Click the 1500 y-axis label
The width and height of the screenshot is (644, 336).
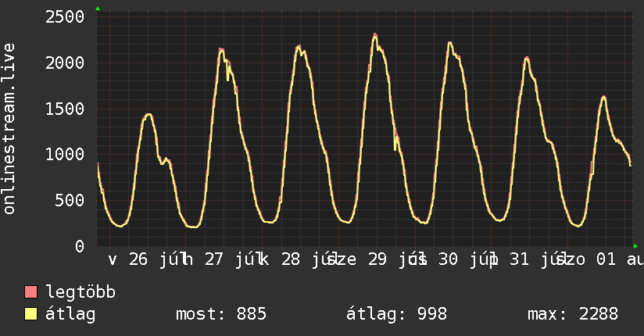[65, 109]
